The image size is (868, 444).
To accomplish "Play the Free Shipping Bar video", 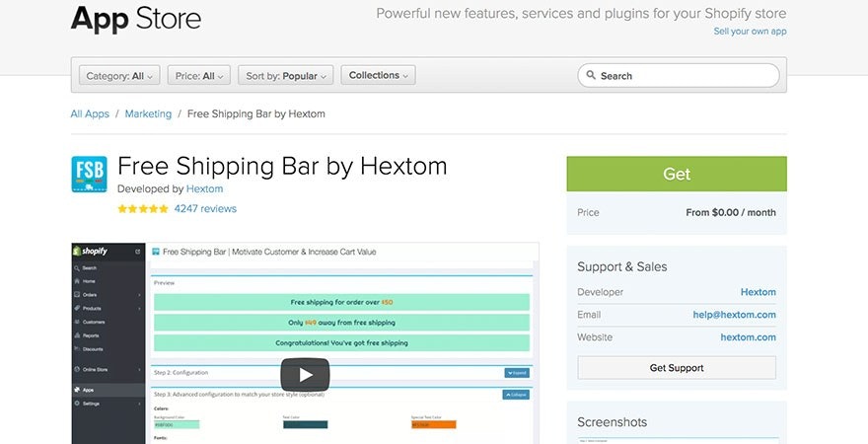I will (x=305, y=374).
